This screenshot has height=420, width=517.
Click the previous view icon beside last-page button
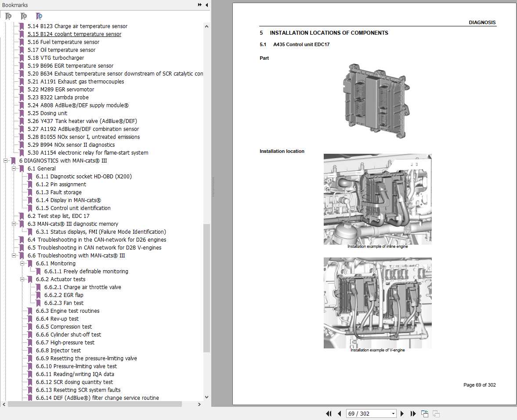pyautogui.click(x=425, y=413)
